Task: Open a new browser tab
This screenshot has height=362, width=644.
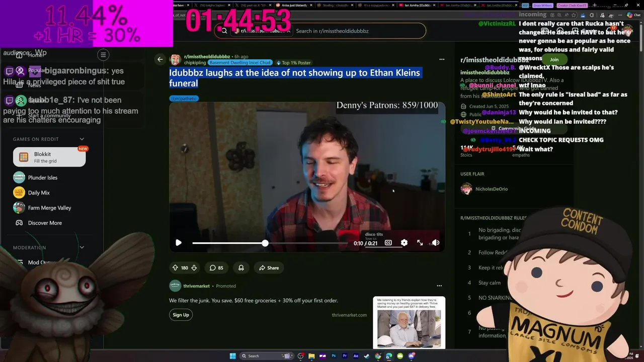Action: [594, 5]
